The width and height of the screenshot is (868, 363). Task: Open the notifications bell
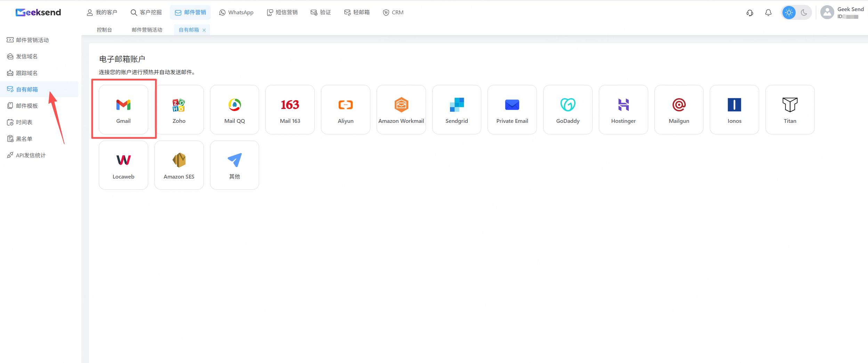768,13
